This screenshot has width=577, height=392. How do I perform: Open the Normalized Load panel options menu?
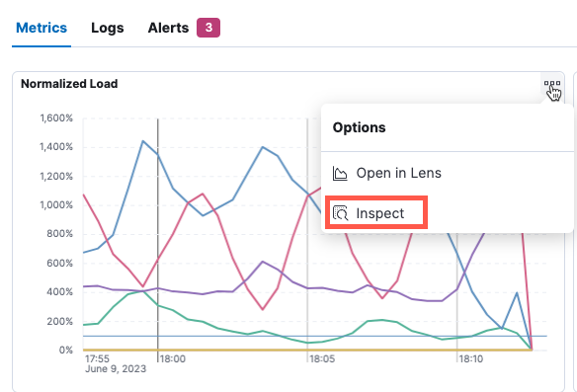(x=552, y=84)
